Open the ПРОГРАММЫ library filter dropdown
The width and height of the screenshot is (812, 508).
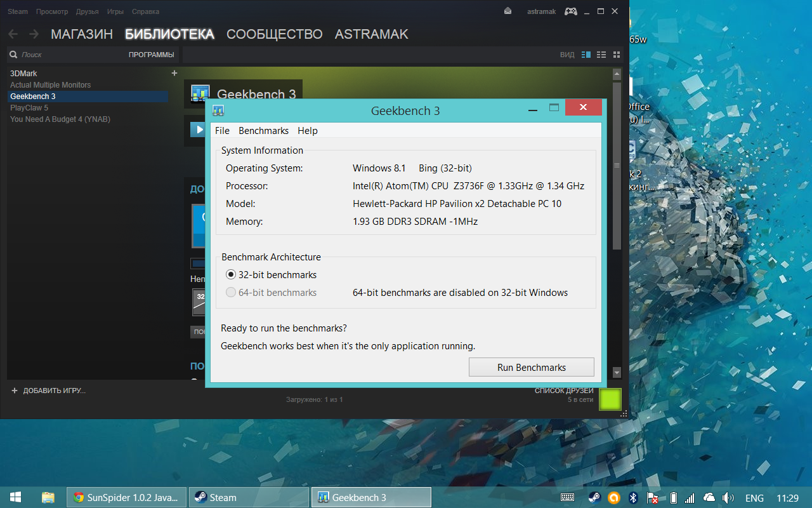(x=151, y=55)
